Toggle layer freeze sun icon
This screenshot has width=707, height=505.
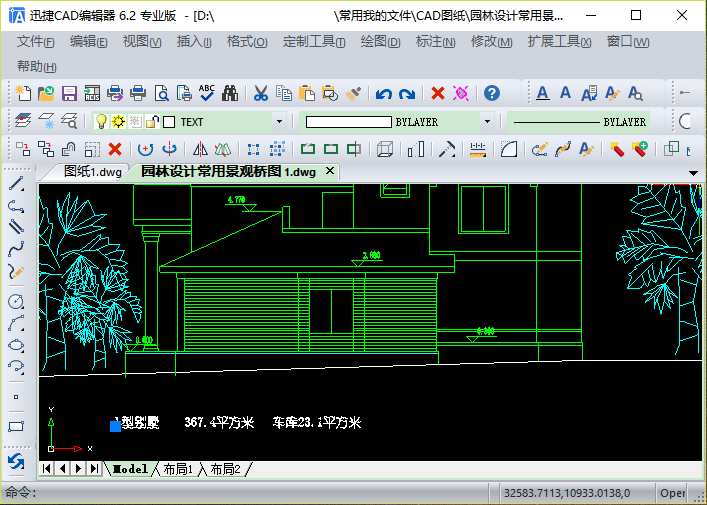pos(119,122)
